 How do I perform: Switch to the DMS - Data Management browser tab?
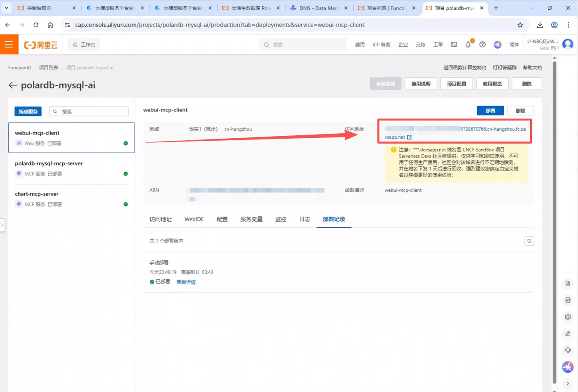(319, 8)
